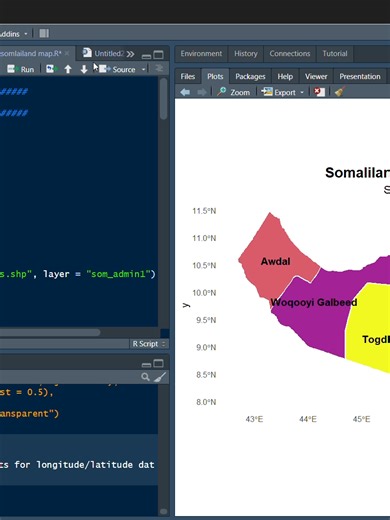Re-run the previous code region icon

52,69
